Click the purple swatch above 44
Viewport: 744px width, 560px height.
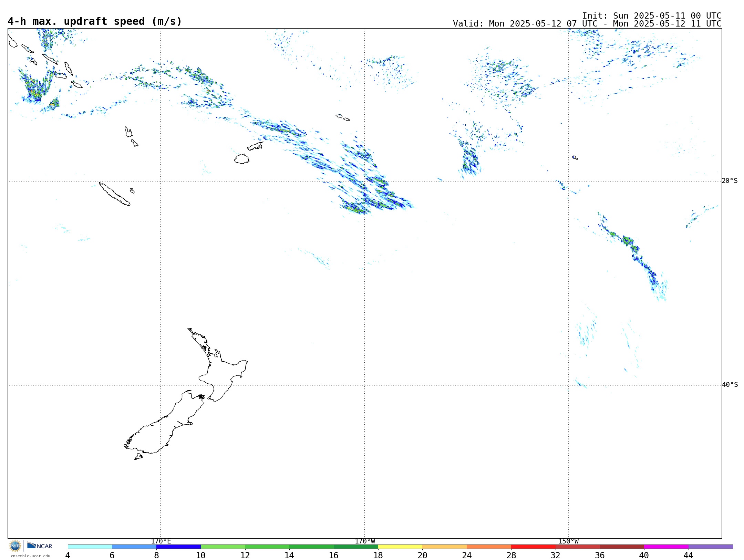coord(711,547)
